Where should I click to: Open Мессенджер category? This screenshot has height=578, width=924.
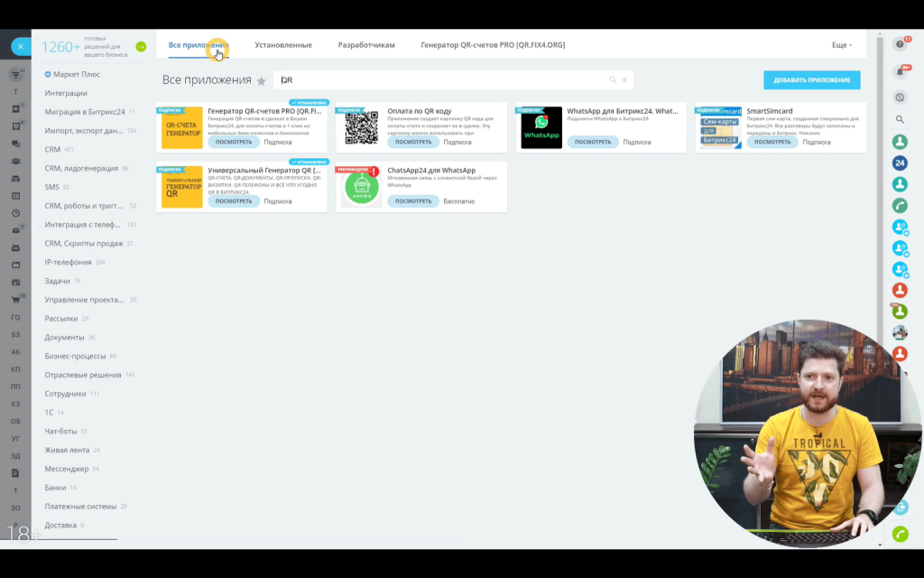(x=67, y=469)
